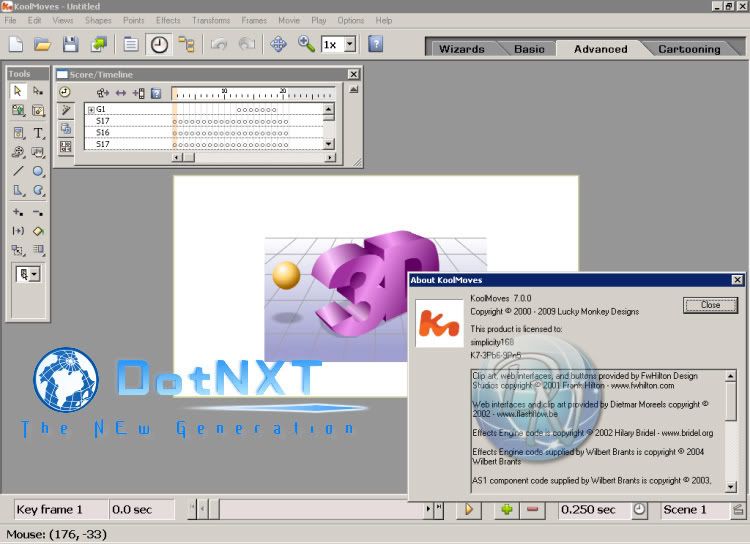Delete key frame with red minus
Viewport: 750px width, 544px height.
(532, 510)
